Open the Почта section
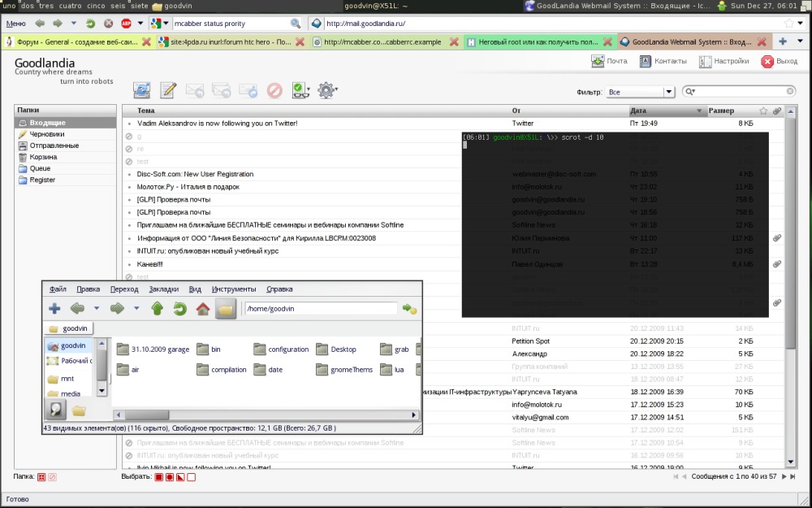Image resolution: width=812 pixels, height=508 pixels. click(x=609, y=61)
